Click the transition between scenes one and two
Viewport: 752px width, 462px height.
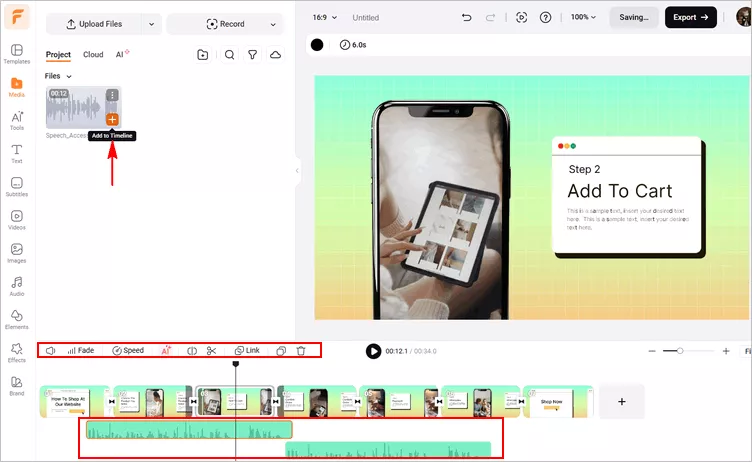point(112,402)
